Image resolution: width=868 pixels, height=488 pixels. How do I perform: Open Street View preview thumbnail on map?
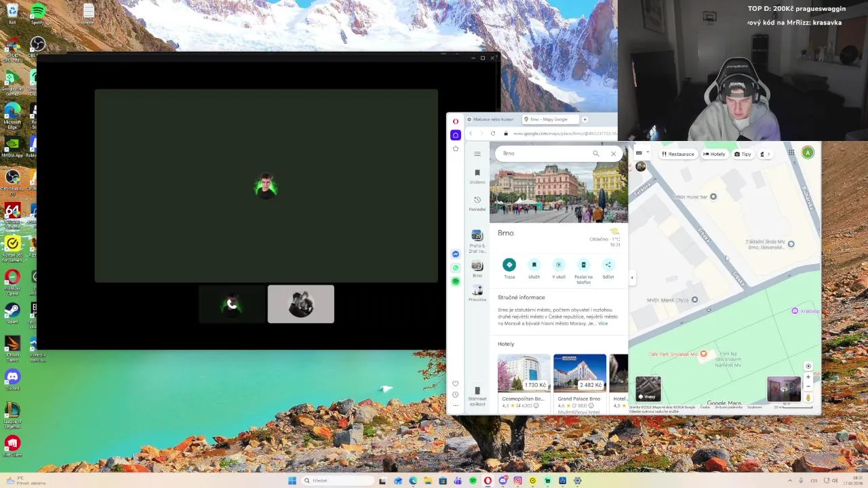point(784,390)
